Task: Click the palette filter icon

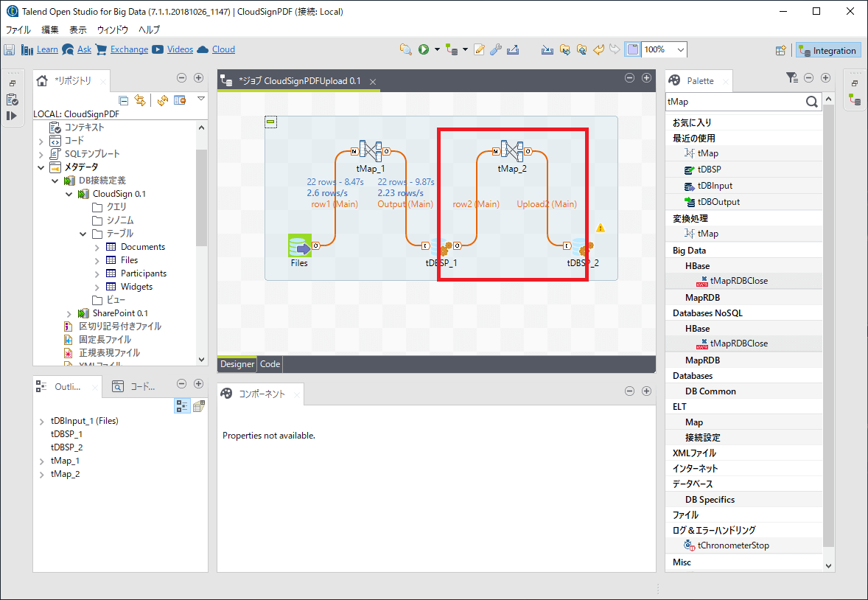Action: pyautogui.click(x=791, y=77)
